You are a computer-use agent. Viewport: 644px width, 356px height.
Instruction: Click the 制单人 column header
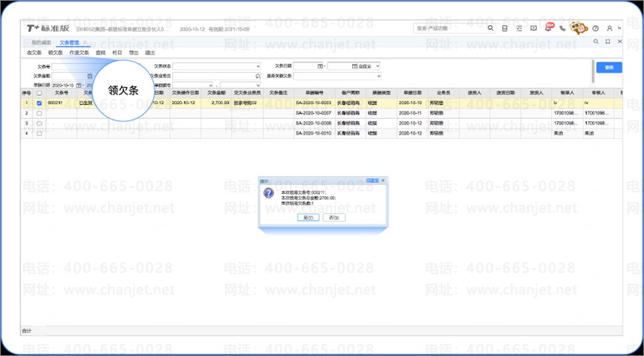point(567,94)
